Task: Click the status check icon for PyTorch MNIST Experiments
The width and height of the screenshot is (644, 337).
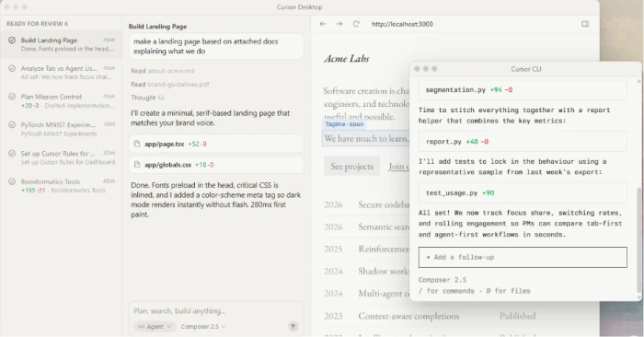Action: (12, 124)
